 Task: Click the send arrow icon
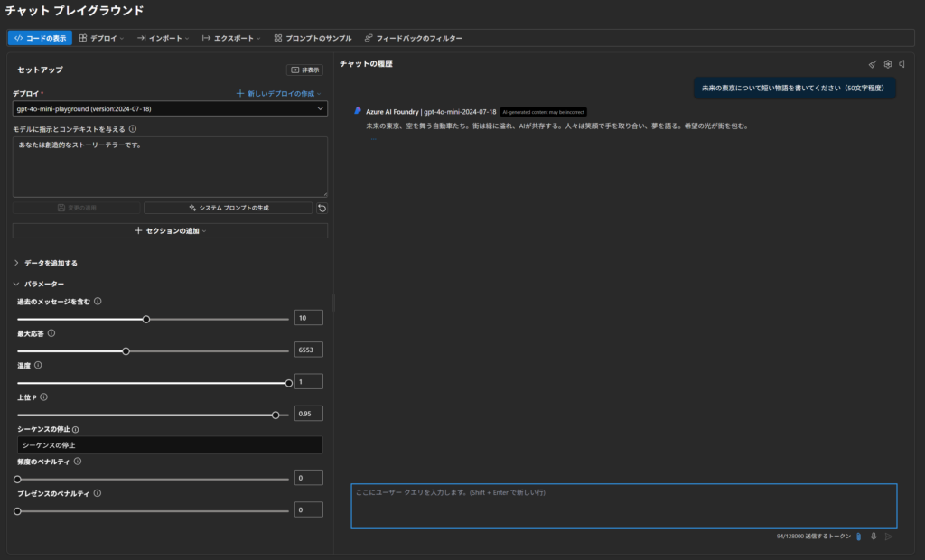coord(889,537)
